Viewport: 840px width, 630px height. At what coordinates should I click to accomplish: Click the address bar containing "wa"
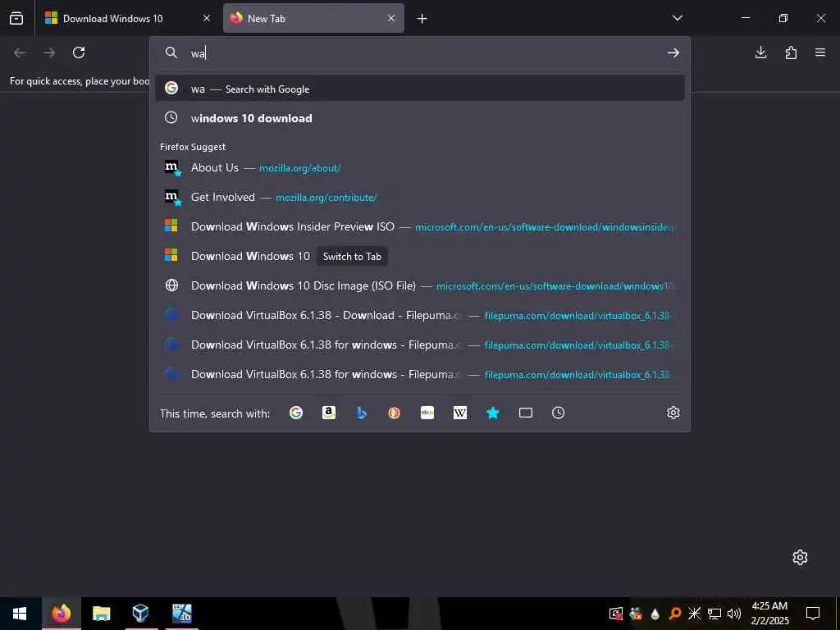click(x=421, y=52)
